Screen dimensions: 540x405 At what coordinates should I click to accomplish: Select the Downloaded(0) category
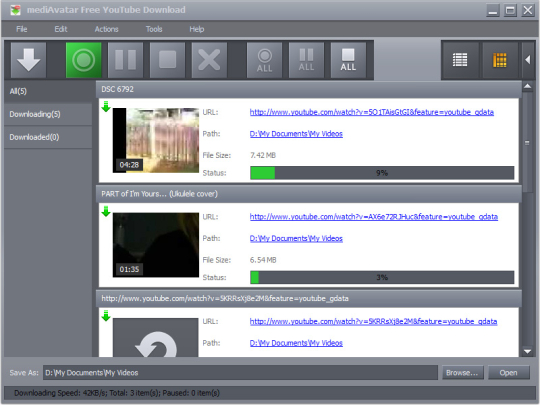tap(48, 137)
